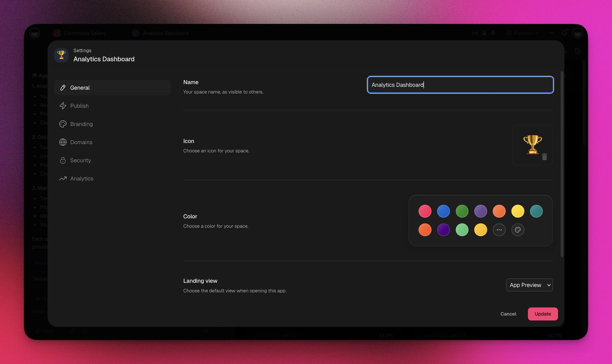Open Security settings via lock icon
The height and width of the screenshot is (364, 612).
click(63, 160)
